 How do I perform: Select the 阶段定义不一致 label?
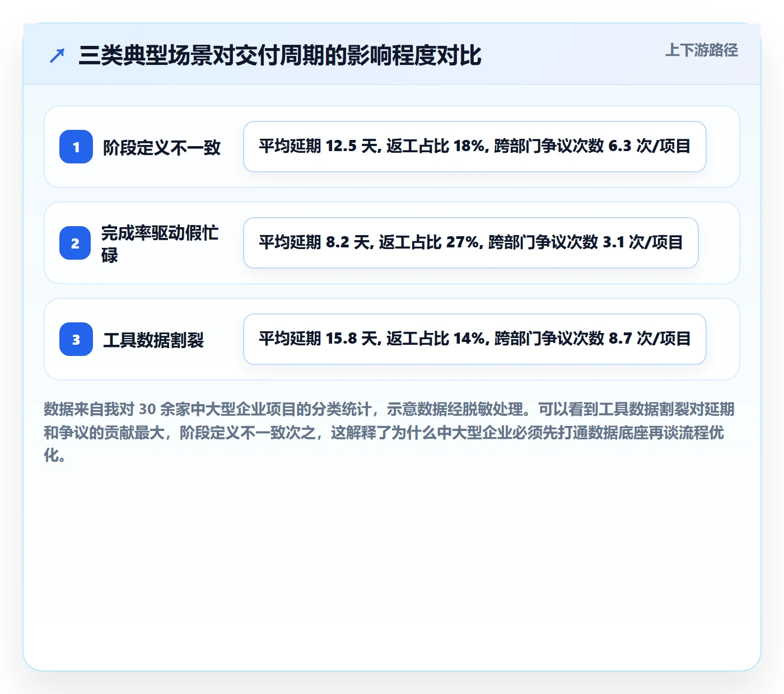pos(162,148)
